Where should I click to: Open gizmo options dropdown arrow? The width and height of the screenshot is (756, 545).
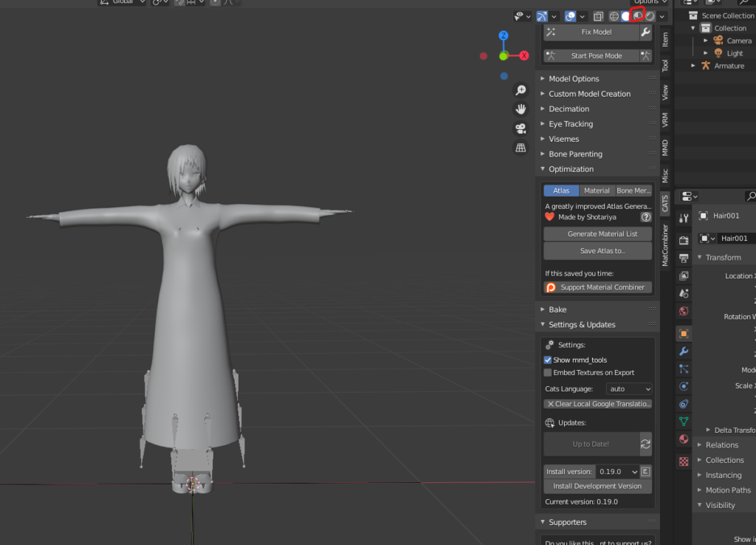click(554, 16)
